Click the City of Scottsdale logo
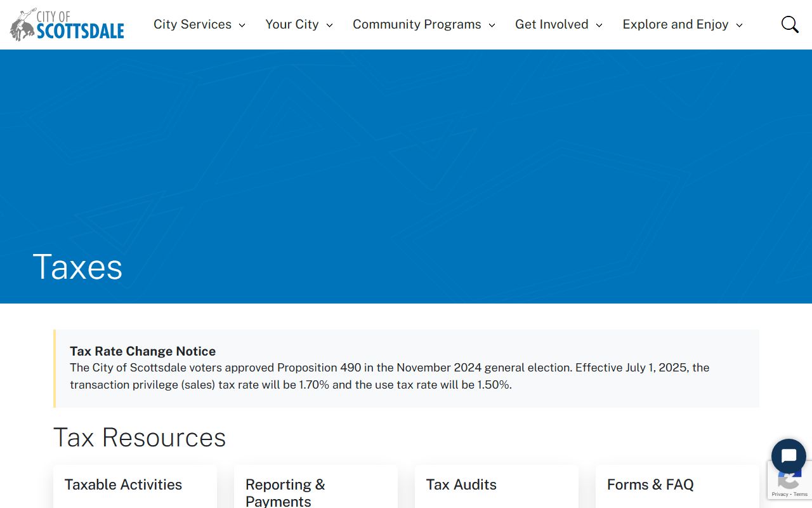Image resolution: width=812 pixels, height=508 pixels. [67, 25]
